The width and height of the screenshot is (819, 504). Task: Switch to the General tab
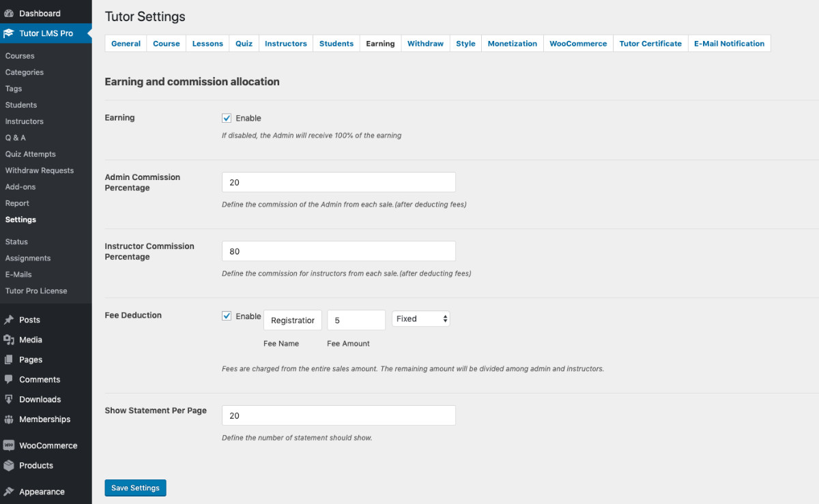(x=126, y=43)
